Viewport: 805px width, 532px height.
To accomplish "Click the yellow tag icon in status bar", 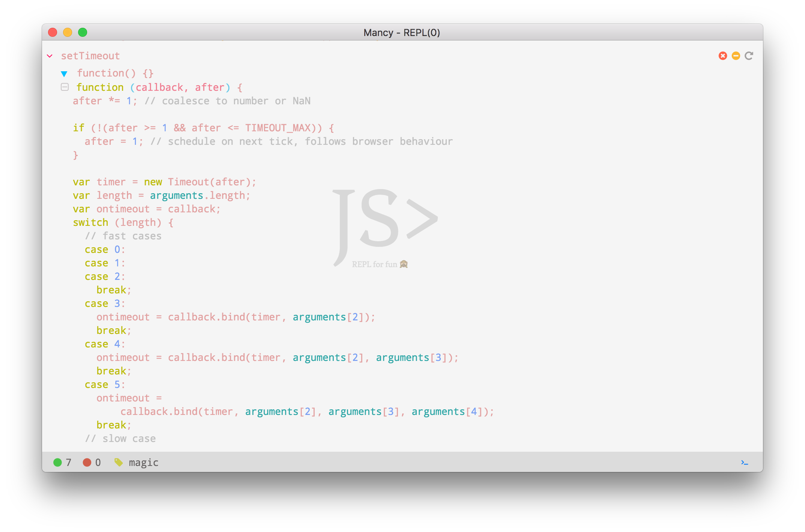I will click(119, 462).
